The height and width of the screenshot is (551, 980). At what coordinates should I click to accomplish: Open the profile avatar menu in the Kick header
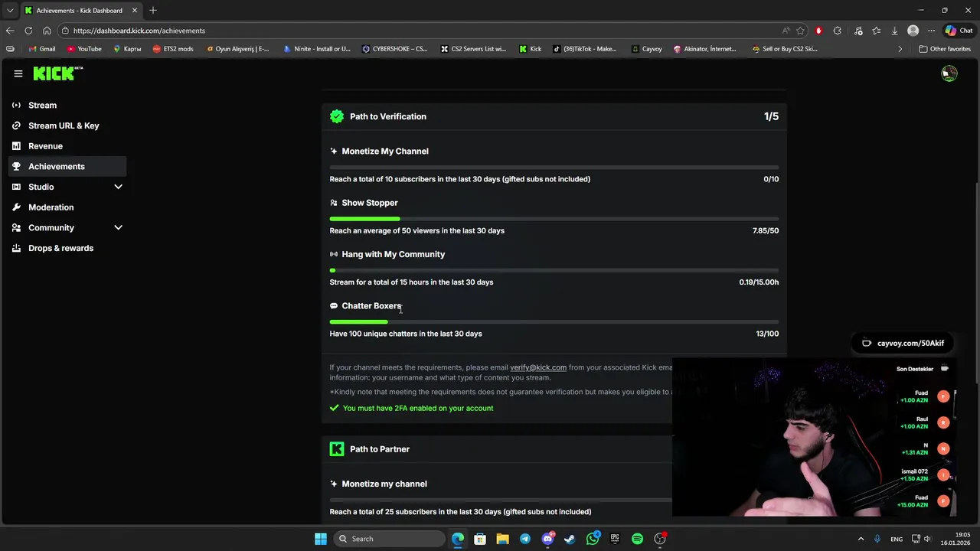(x=949, y=73)
